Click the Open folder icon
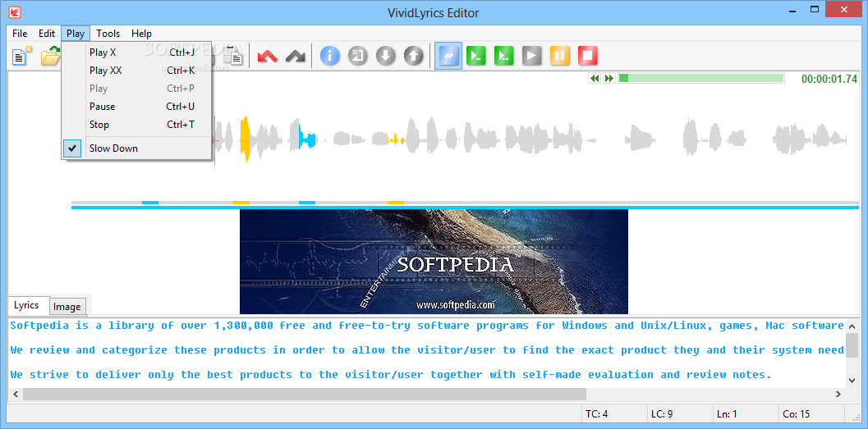Image resolution: width=868 pixels, height=429 pixels. point(50,56)
